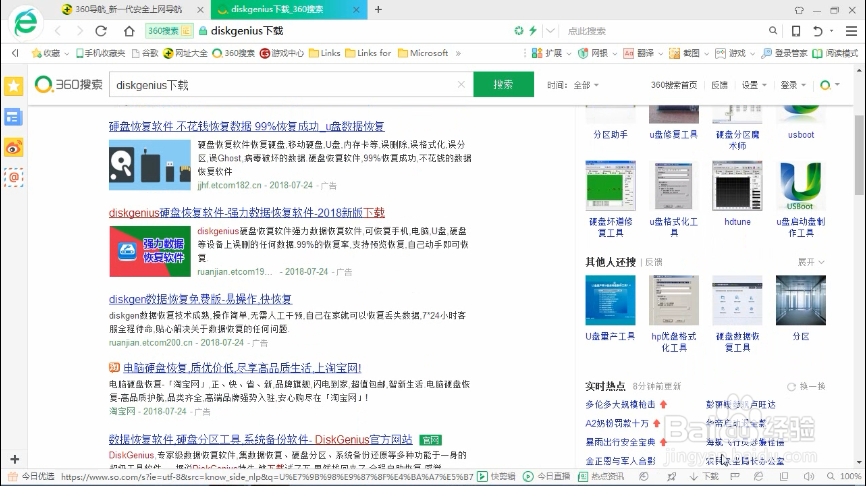
Task: Click the 反馈 link beside 设置
Action: click(719, 85)
